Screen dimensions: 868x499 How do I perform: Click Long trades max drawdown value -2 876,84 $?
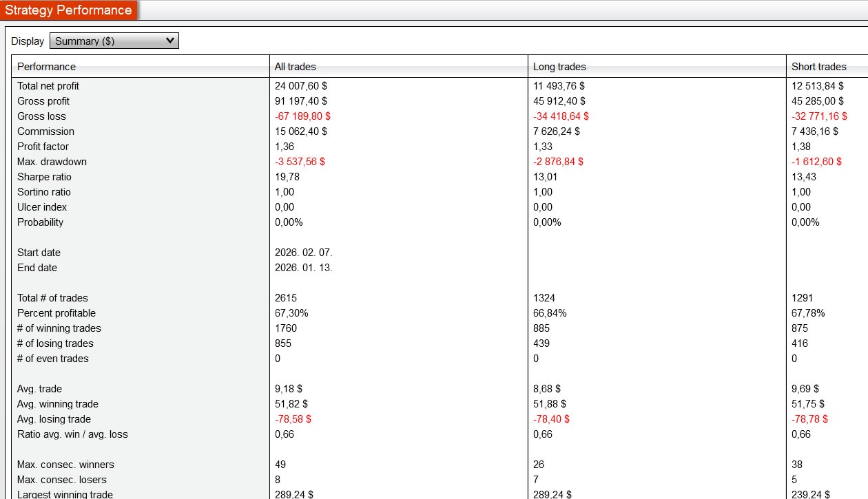[x=558, y=162]
